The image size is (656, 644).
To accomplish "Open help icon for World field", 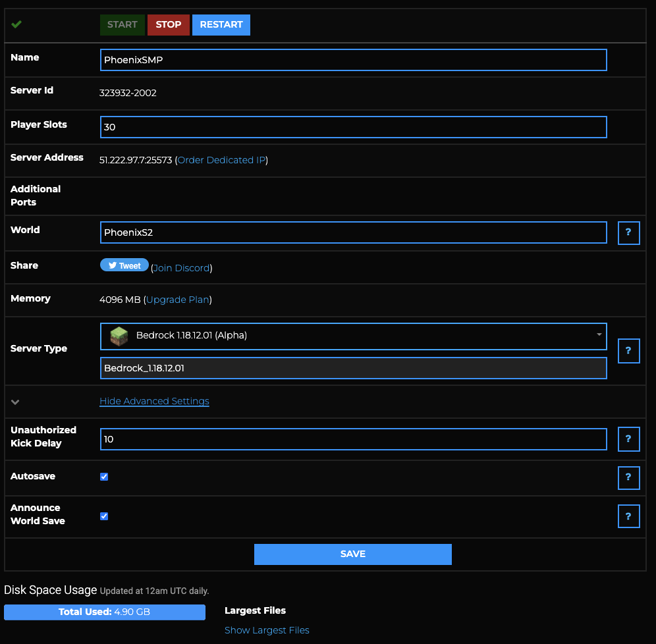I will 628,232.
